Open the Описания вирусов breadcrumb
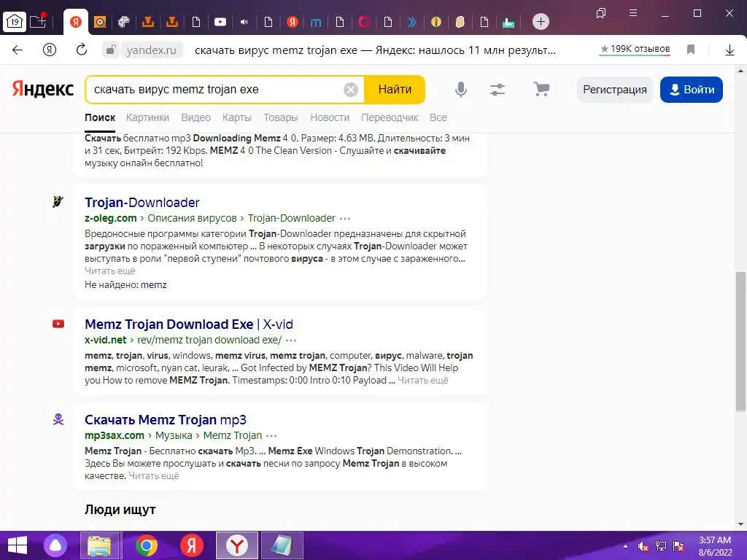This screenshot has height=560, width=747. tap(192, 218)
